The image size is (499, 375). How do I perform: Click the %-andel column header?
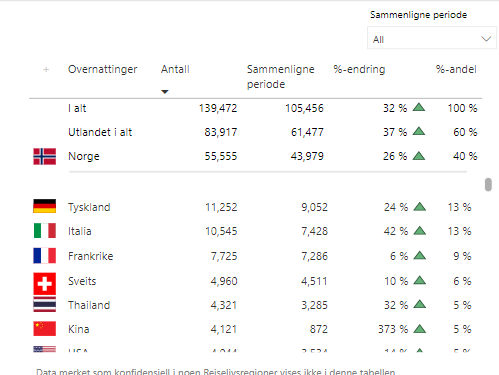456,69
